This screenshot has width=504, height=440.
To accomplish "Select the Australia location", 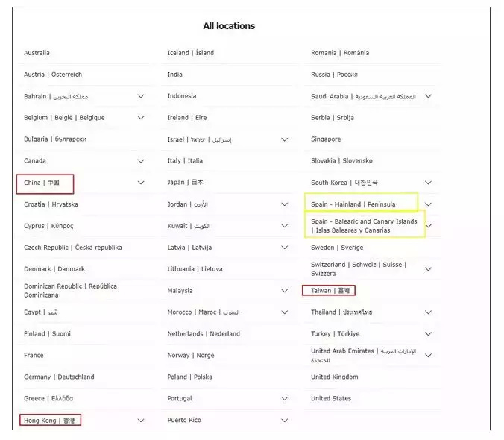I will [37, 53].
